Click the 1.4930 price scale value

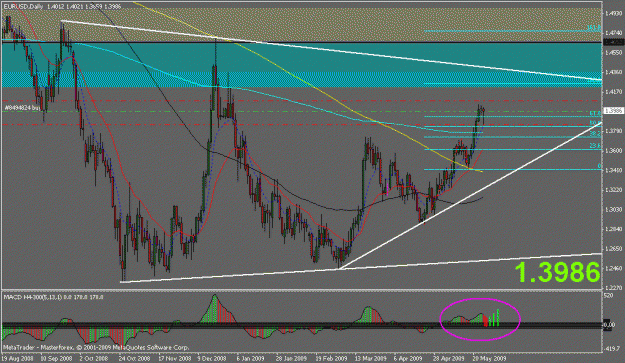(614, 14)
